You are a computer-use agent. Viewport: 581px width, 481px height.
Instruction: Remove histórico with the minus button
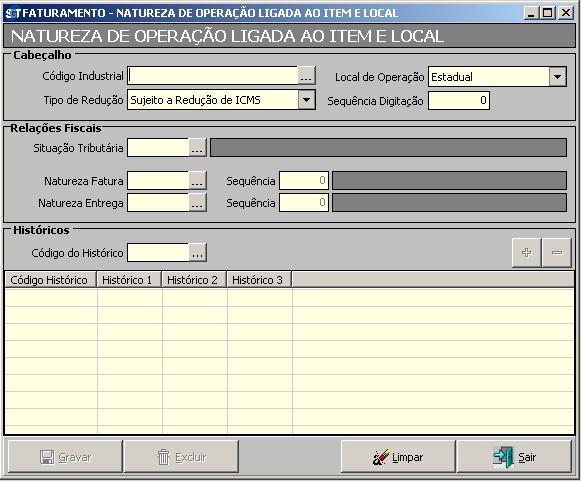click(x=557, y=253)
